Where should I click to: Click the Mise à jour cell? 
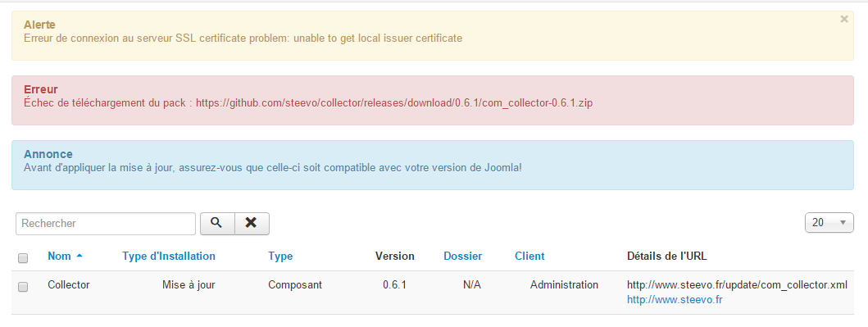[x=189, y=285]
